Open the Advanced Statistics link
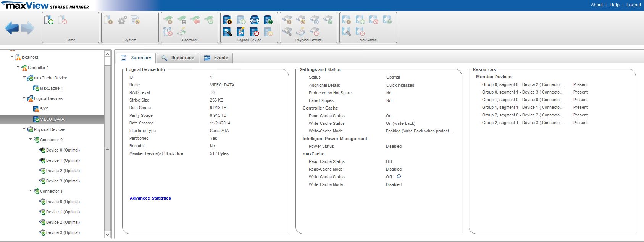644x242 pixels. pyautogui.click(x=150, y=198)
